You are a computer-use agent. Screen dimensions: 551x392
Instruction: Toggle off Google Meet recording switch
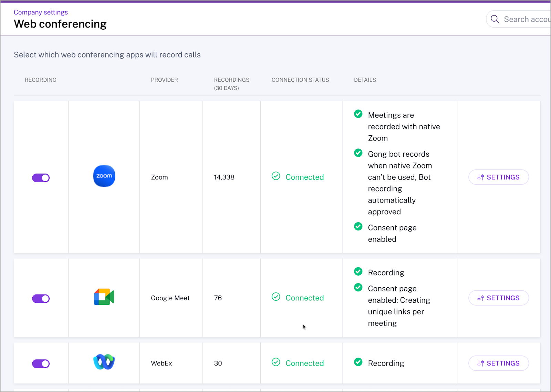(x=41, y=299)
